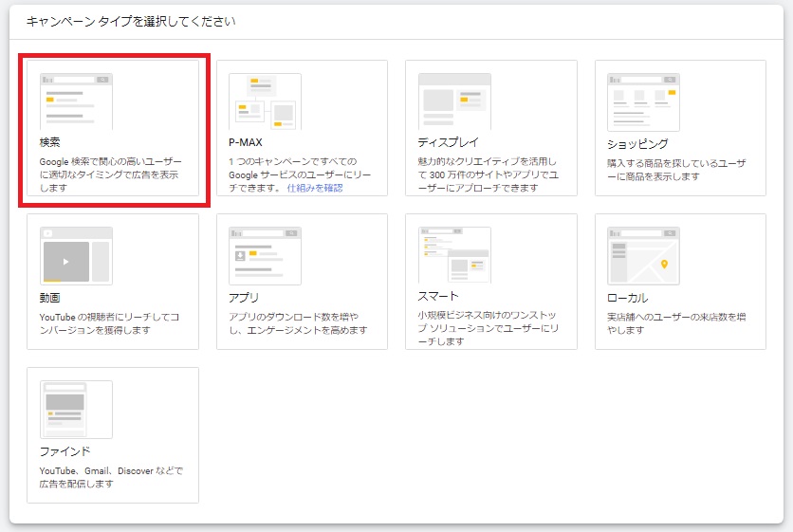The height and width of the screenshot is (532, 793).
Task: Click description YouTube の視聴者にリーチ
Action: tap(109, 323)
